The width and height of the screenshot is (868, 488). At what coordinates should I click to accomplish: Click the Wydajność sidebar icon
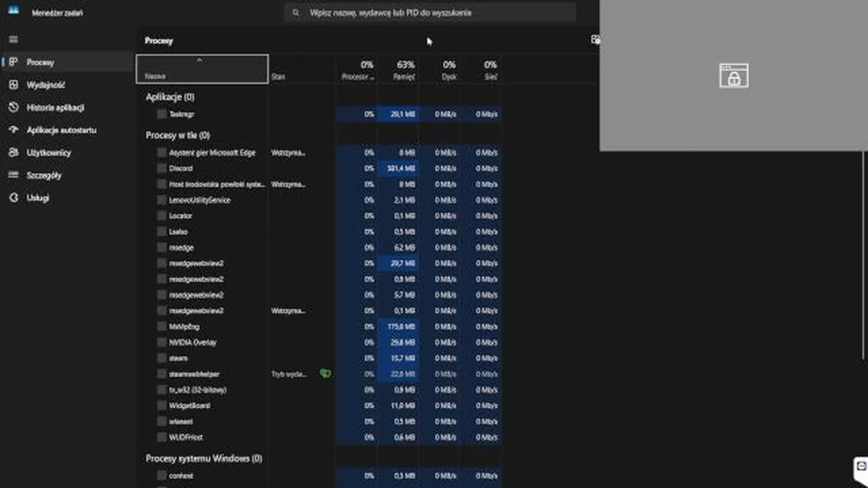click(x=14, y=85)
